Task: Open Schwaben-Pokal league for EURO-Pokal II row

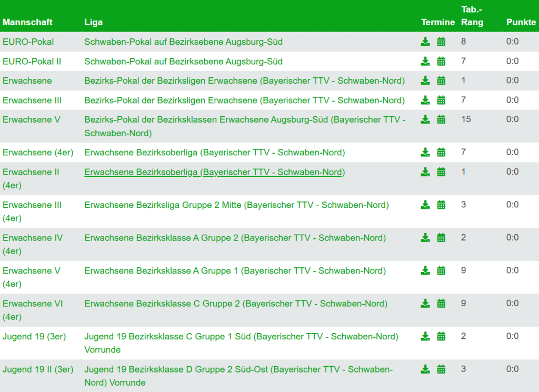Action: pos(184,62)
